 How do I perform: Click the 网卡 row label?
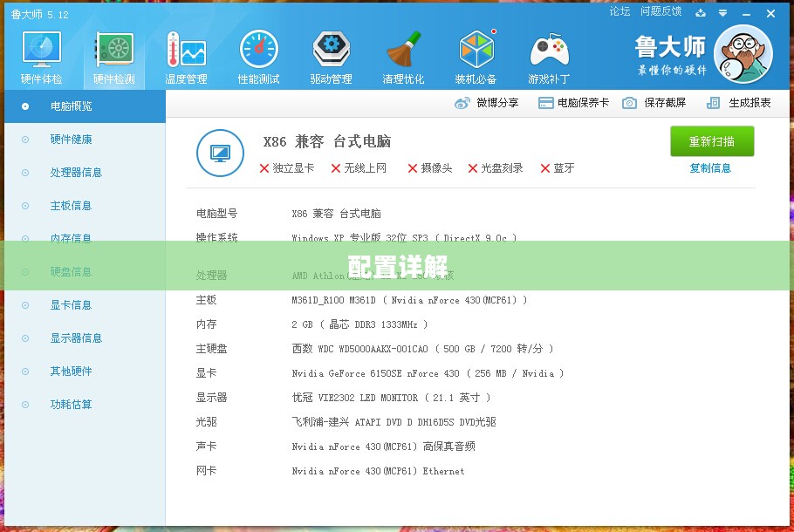[x=206, y=471]
